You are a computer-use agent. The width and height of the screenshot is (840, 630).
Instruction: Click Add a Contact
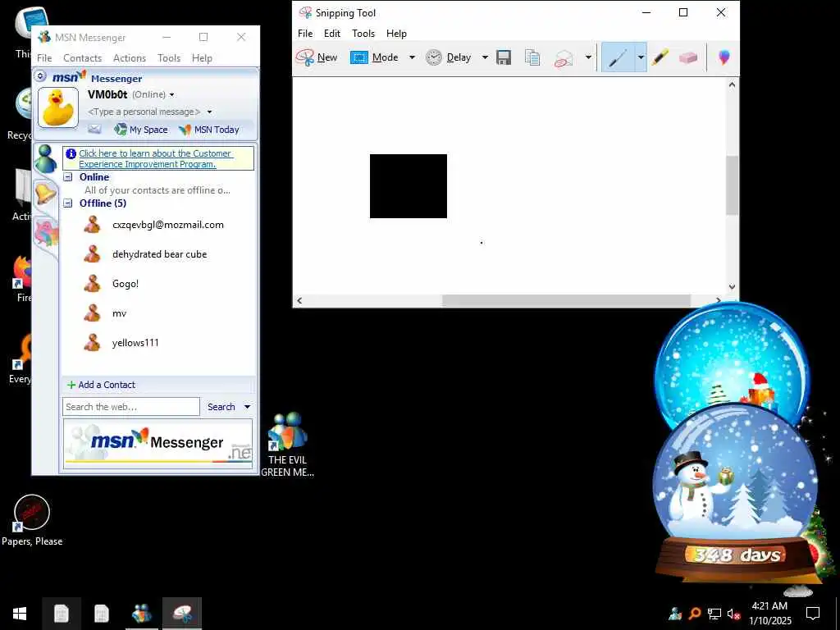(x=101, y=385)
